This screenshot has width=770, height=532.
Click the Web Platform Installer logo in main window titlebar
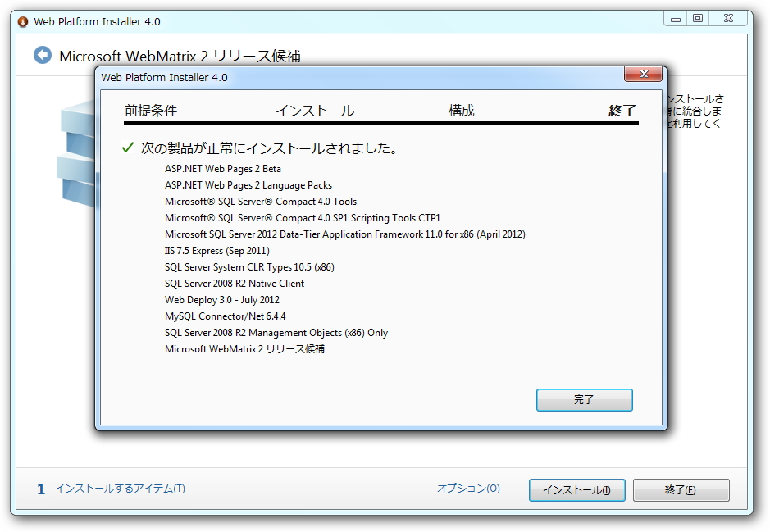(x=23, y=21)
